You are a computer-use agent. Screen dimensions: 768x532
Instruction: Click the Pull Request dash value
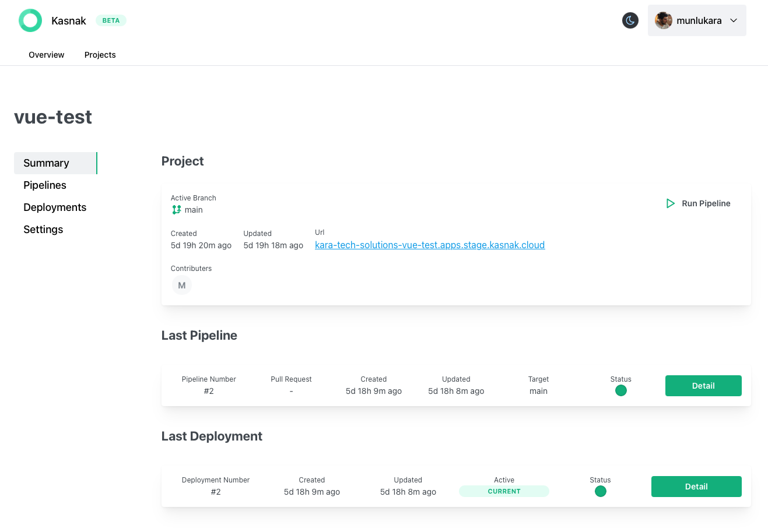291,391
